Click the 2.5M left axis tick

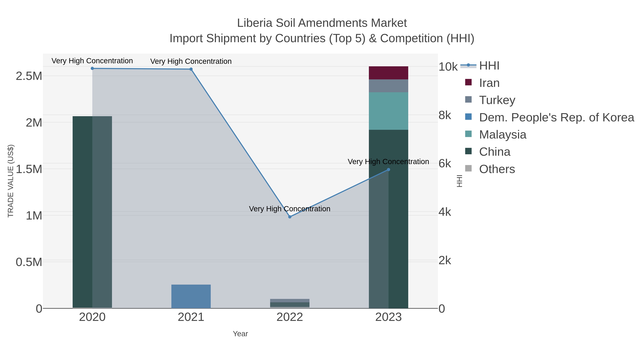click(x=29, y=76)
